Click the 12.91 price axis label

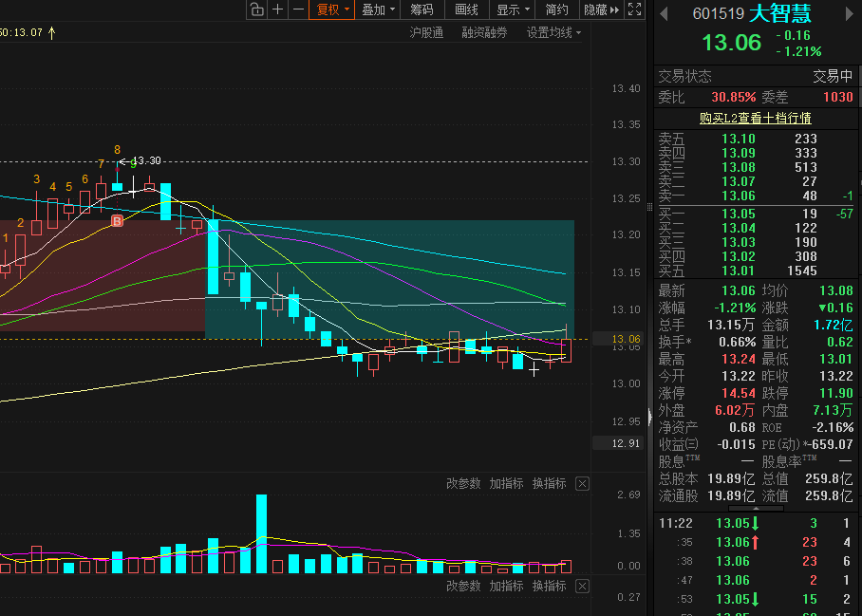click(627, 443)
